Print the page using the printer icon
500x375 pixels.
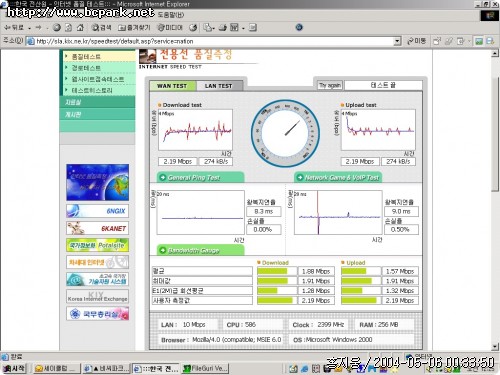point(222,28)
